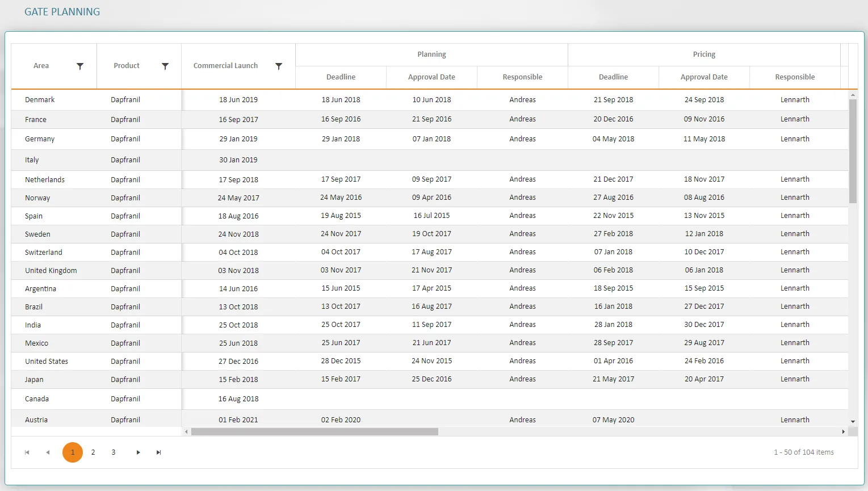
Task: Click Dapfranil in the Mexico row
Action: pos(125,343)
